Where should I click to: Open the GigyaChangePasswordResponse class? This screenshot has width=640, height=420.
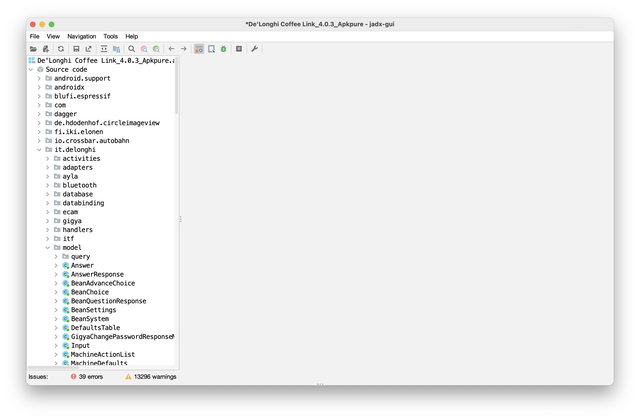pyautogui.click(x=122, y=337)
